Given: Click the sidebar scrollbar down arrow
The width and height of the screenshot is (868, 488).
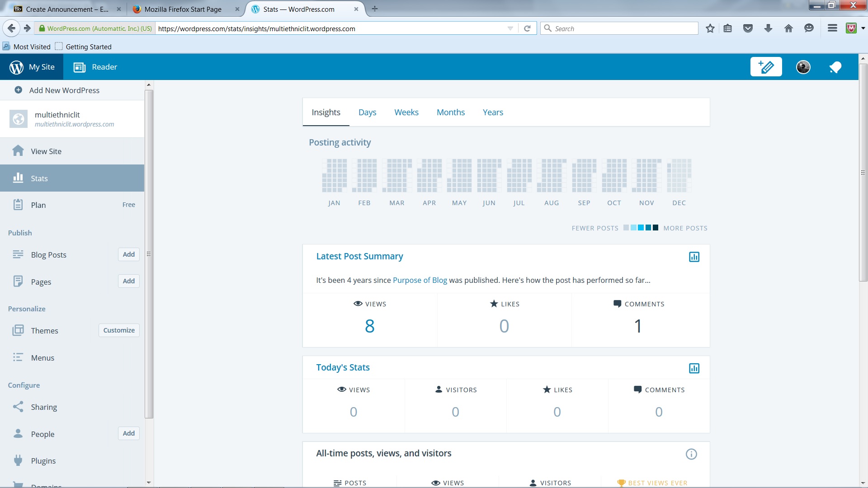Looking at the screenshot, I should (149, 483).
